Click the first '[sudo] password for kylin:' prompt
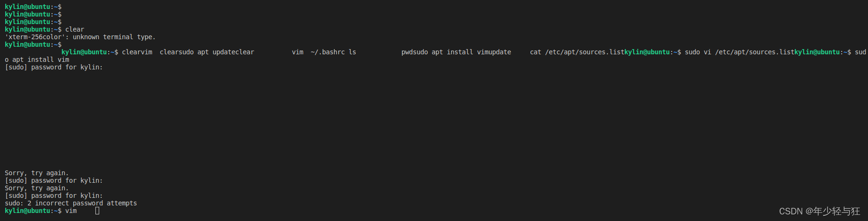 click(x=54, y=67)
